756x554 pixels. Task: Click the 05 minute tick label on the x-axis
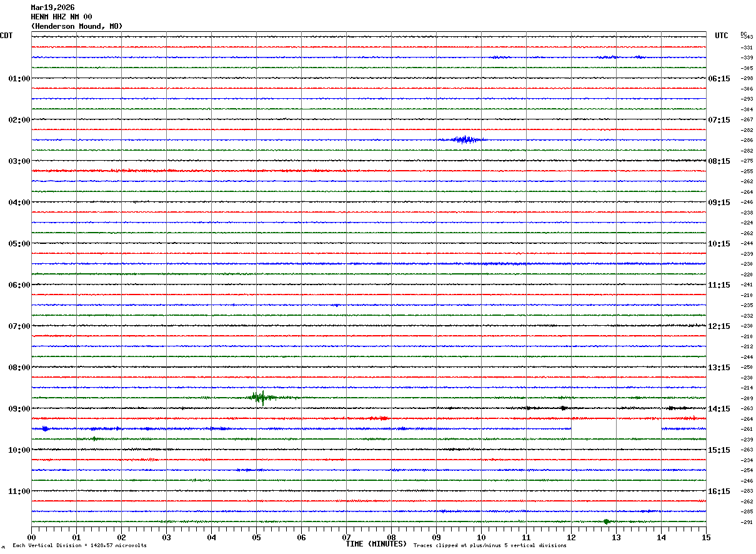click(256, 538)
